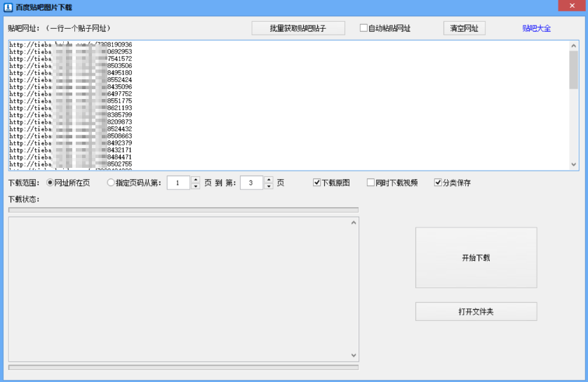Click the first URL line ending 8190936

point(70,45)
